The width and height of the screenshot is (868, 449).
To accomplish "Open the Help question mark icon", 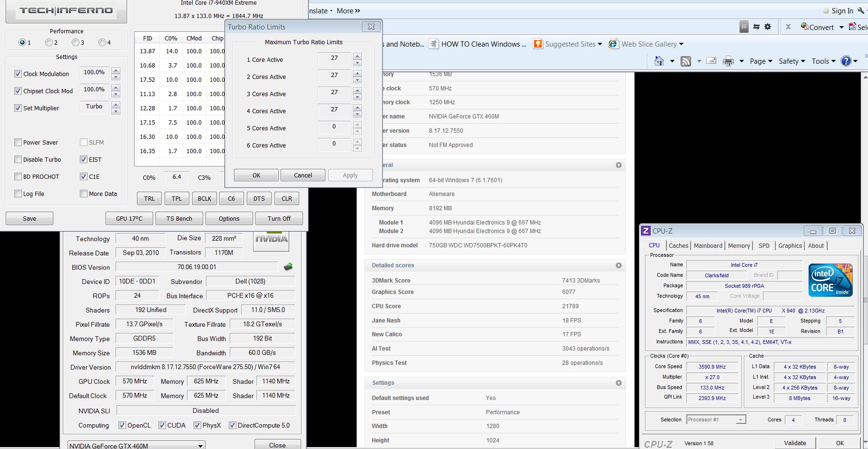I will pos(846,61).
